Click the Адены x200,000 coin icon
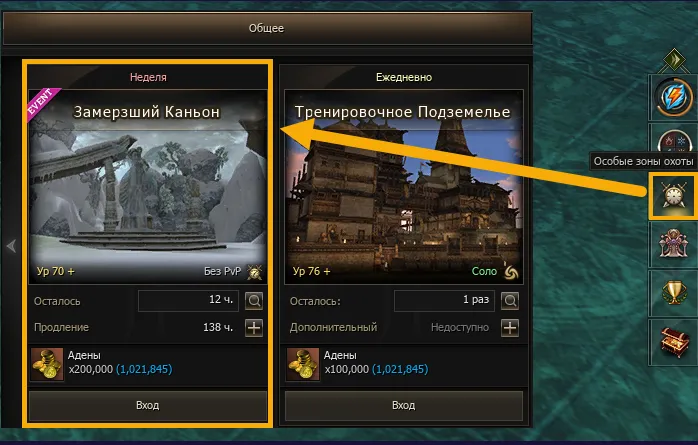Image resolution: width=698 pixels, height=445 pixels. [x=47, y=364]
